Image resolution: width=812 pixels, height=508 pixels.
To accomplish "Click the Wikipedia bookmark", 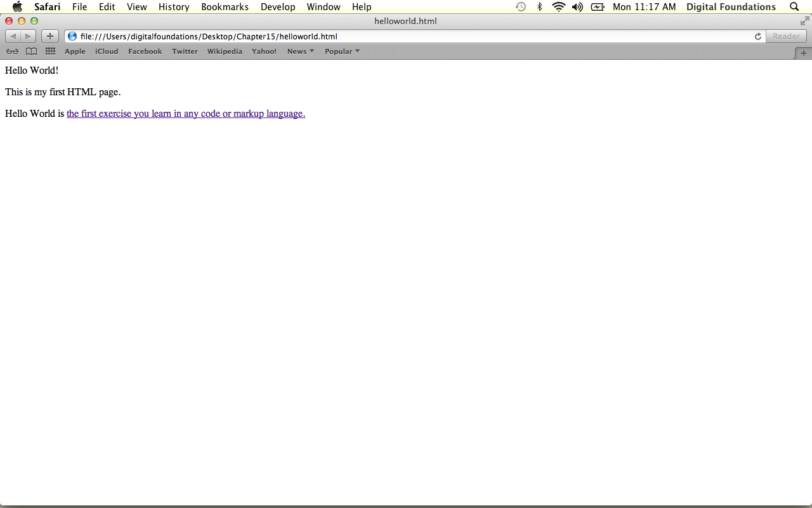I will pyautogui.click(x=225, y=51).
